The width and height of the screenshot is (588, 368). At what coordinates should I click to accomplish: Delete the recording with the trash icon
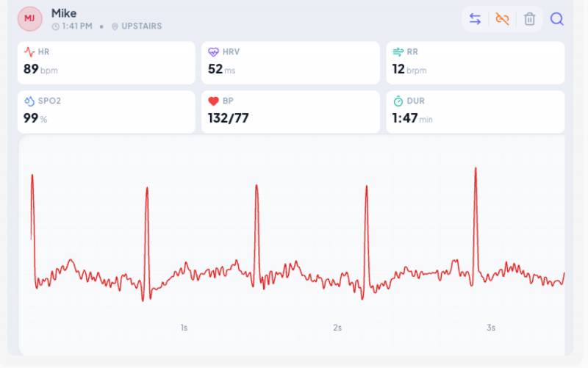[529, 19]
